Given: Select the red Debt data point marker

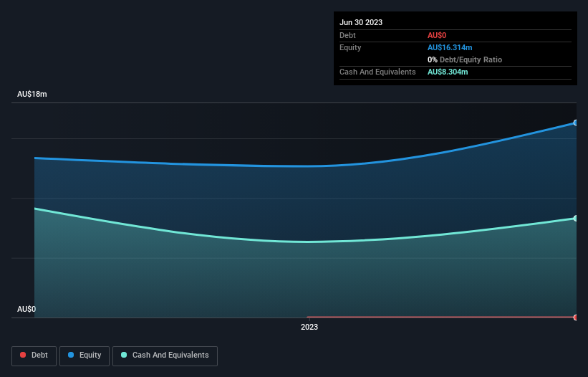Looking at the screenshot, I should point(576,318).
